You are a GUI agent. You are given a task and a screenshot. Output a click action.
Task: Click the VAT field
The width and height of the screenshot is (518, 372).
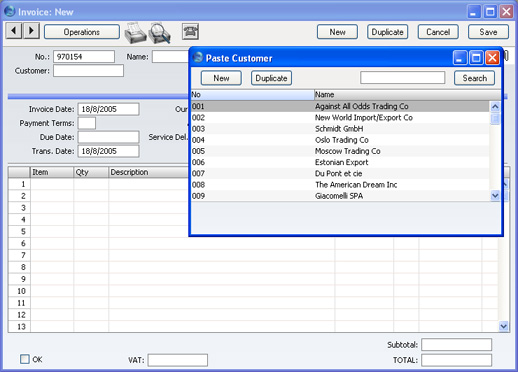(x=178, y=360)
